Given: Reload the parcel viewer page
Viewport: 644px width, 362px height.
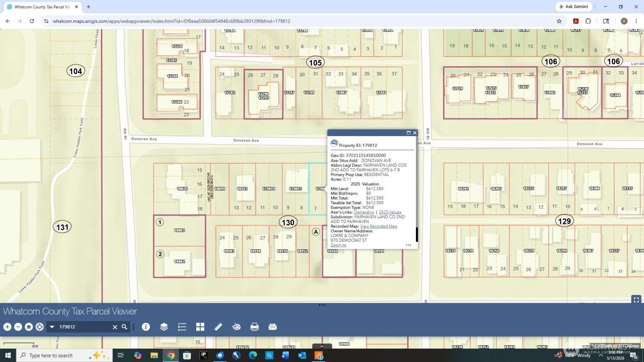Looking at the screenshot, I should click(32, 21).
